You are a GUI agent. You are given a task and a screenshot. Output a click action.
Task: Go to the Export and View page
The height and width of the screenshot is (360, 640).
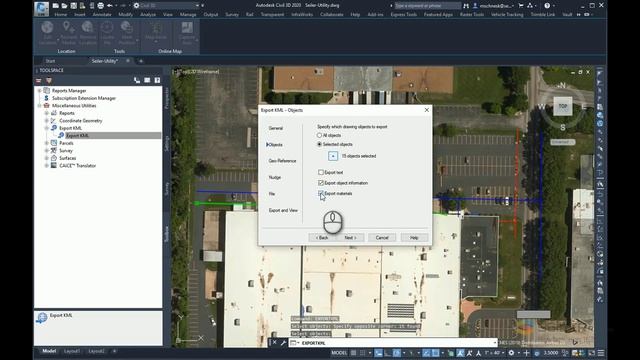283,210
